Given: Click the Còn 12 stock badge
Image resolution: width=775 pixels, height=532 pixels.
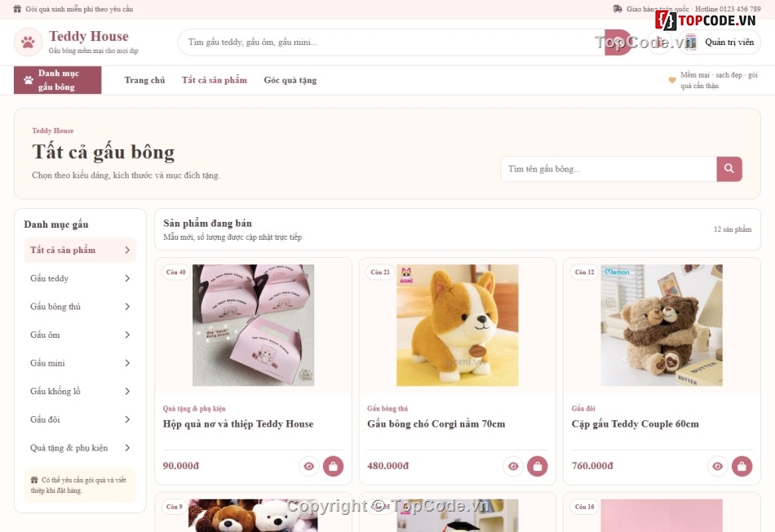Looking at the screenshot, I should coord(585,272).
